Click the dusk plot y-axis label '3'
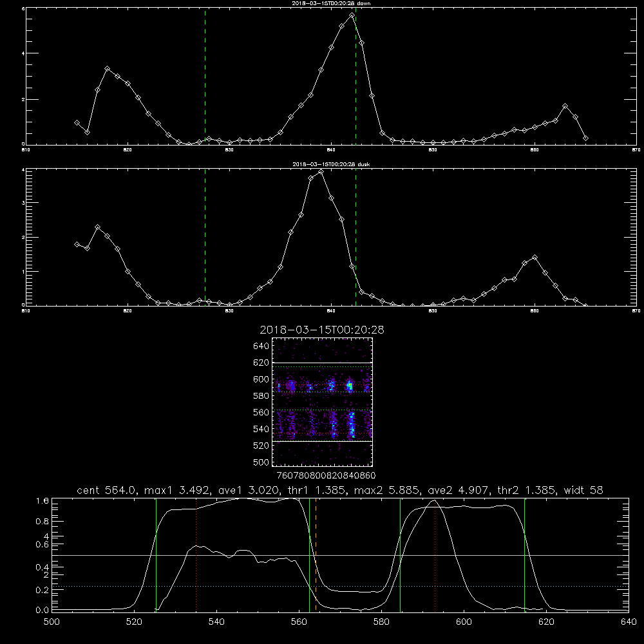Image resolution: width=644 pixels, height=644 pixels. tap(23, 203)
